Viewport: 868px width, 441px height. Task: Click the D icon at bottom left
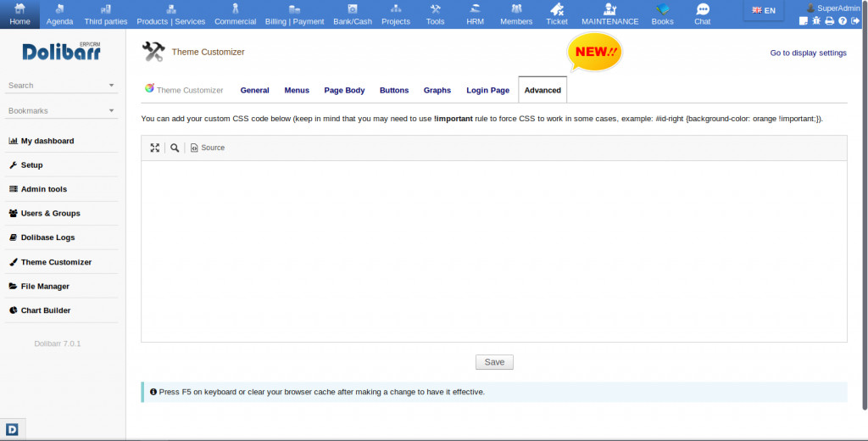click(x=12, y=429)
